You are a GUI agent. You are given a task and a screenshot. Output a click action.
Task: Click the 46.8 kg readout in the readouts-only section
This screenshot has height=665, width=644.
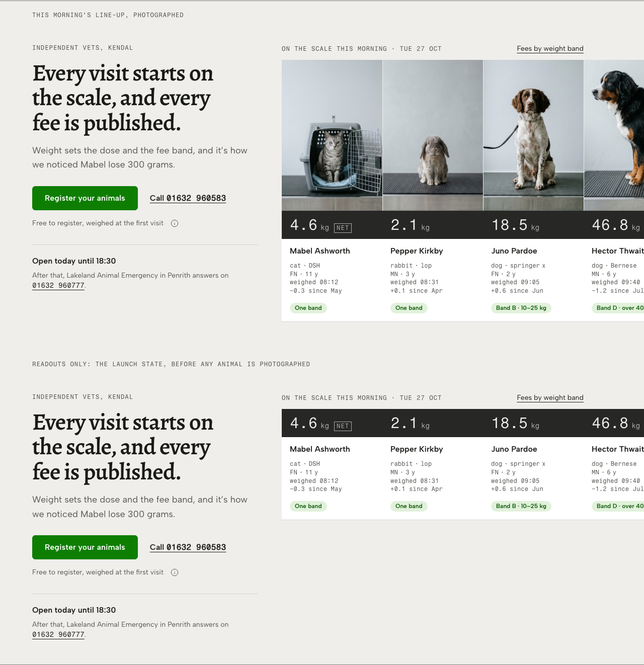(616, 423)
